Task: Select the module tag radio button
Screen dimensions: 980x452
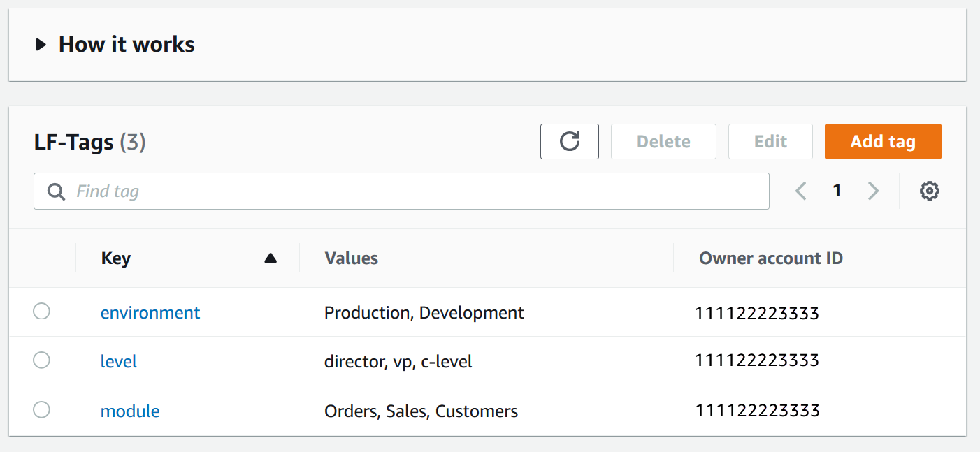Action: 42,410
